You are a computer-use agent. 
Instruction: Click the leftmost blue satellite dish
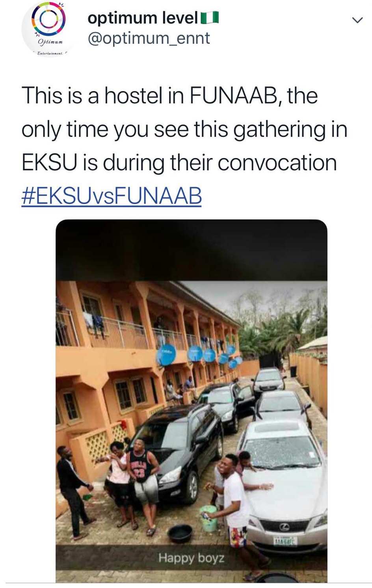pyautogui.click(x=166, y=356)
